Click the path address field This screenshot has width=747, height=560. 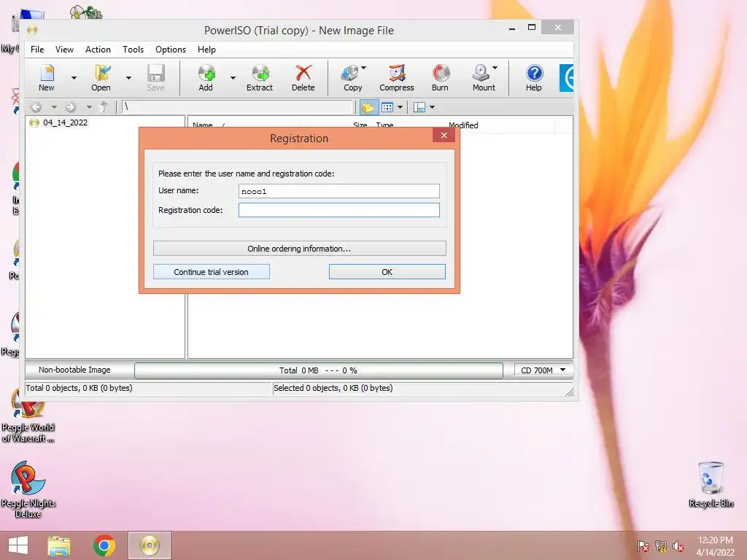click(237, 107)
